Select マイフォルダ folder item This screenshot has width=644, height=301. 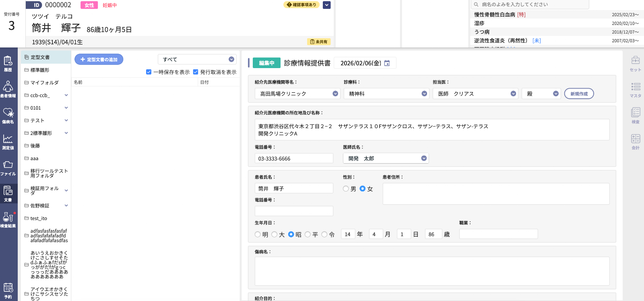click(46, 83)
